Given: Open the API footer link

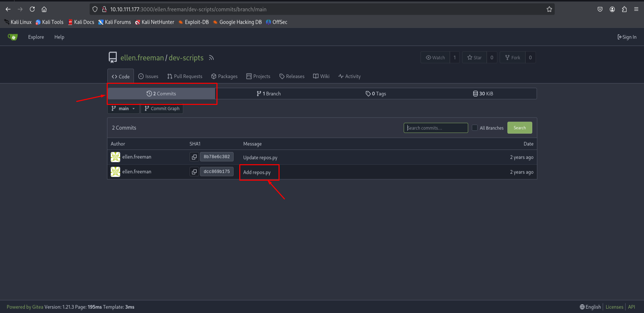Looking at the screenshot, I should 631,307.
